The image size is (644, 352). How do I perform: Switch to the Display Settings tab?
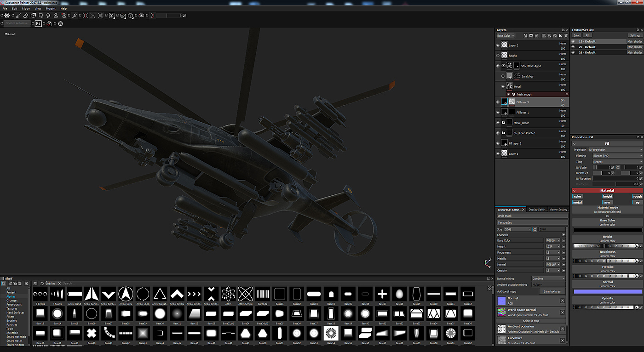[x=537, y=210]
